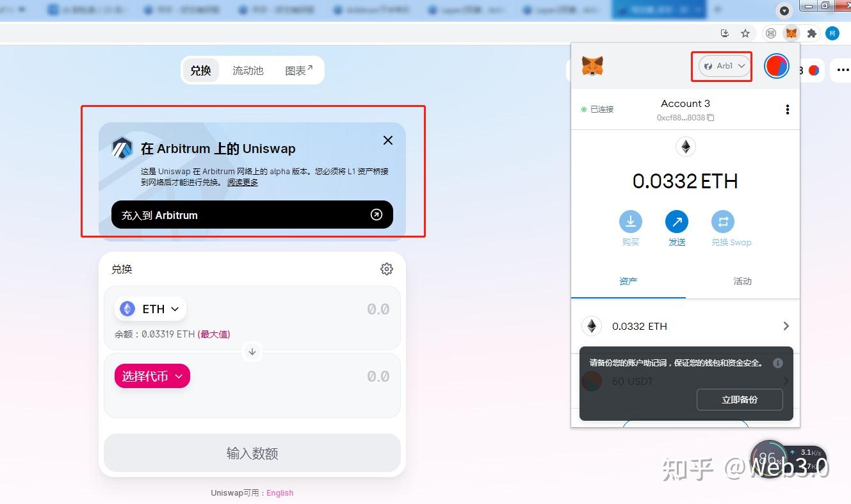Expand the 选择代币 token dropdown
The image size is (851, 504).
[152, 376]
